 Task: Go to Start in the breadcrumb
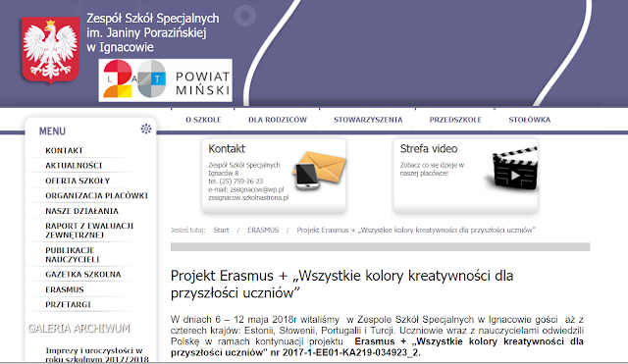221,230
